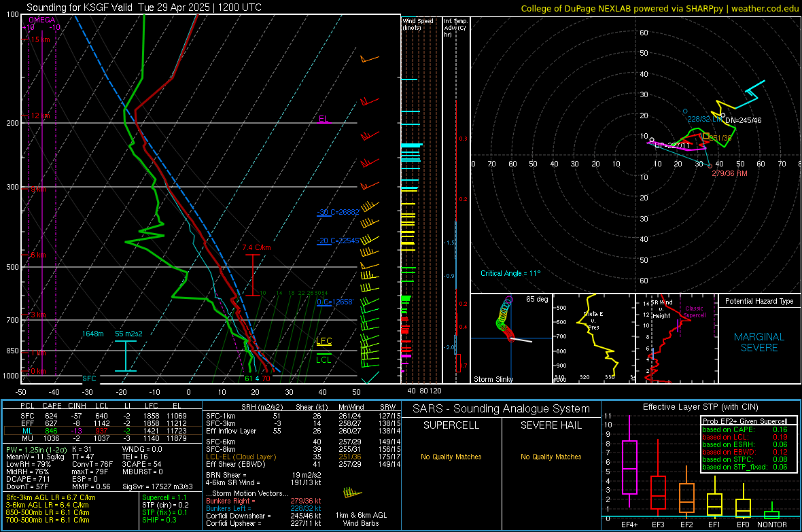
Task: Click the '850' pressure level label
Action: (x=12, y=351)
